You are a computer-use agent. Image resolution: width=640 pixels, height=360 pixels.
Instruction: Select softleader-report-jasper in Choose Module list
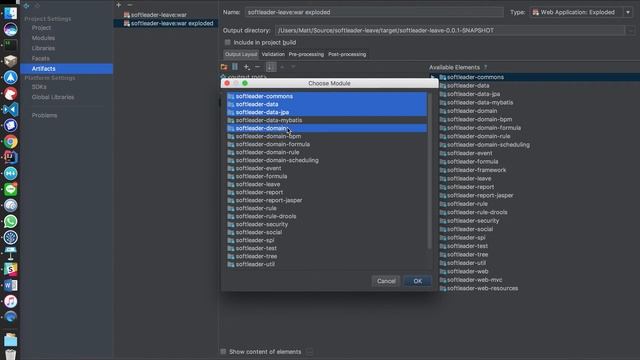(327, 200)
